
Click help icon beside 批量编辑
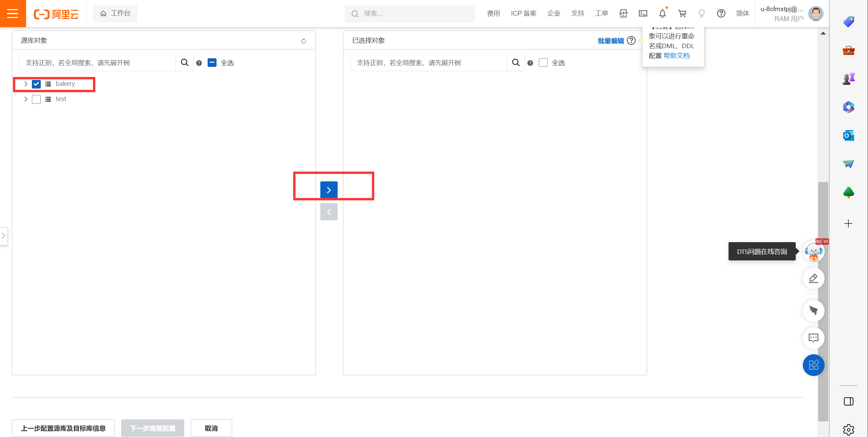[631, 41]
